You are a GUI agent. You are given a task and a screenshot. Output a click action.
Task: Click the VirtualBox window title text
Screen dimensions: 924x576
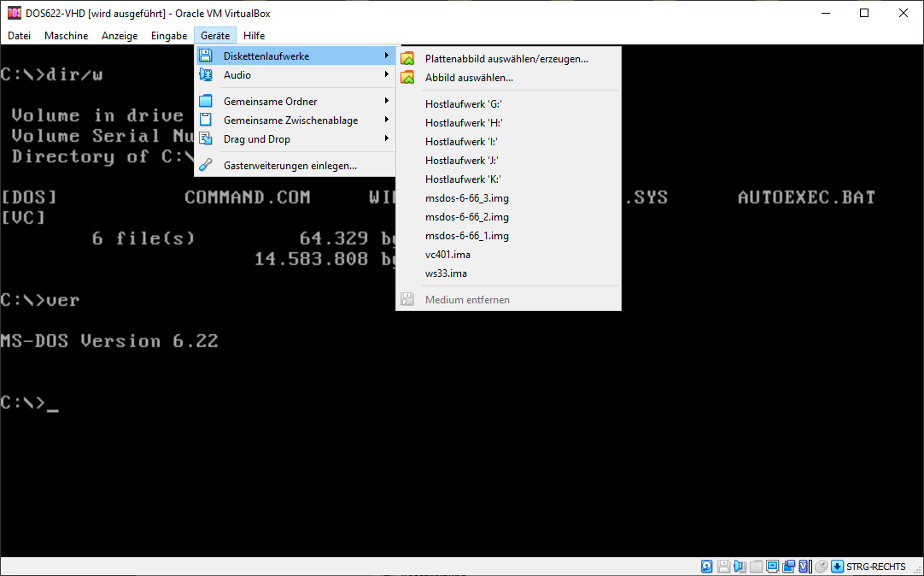tap(149, 13)
